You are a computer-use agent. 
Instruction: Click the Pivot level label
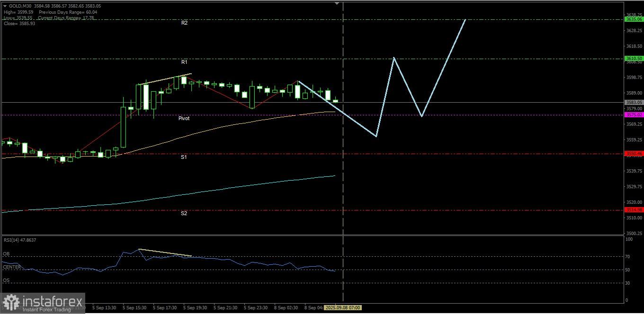point(184,118)
